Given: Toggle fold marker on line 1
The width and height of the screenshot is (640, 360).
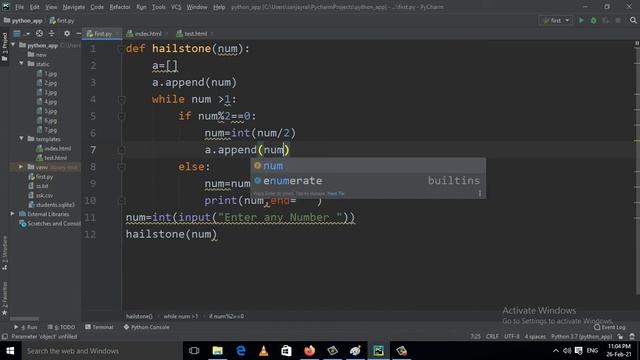Looking at the screenshot, I should (x=121, y=49).
